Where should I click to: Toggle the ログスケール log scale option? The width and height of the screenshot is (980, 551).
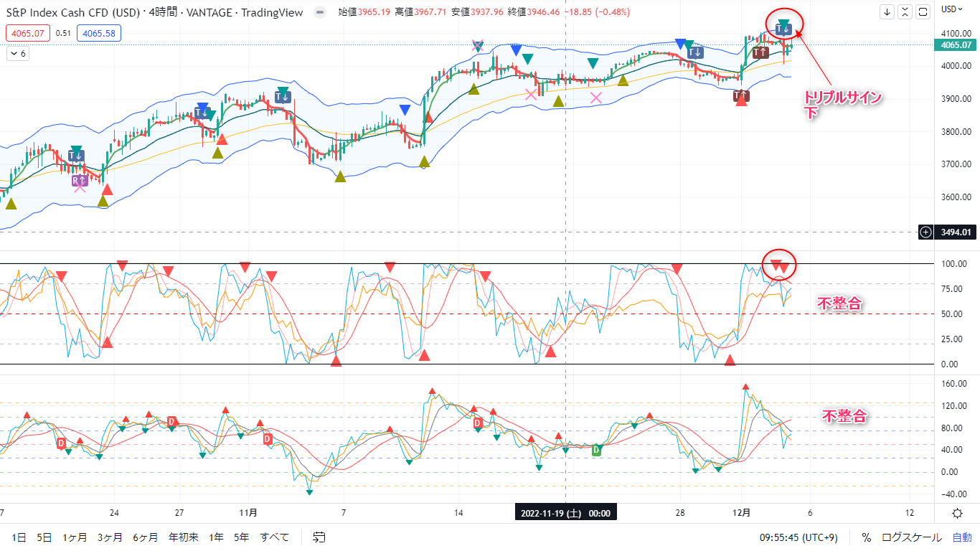[x=912, y=537]
